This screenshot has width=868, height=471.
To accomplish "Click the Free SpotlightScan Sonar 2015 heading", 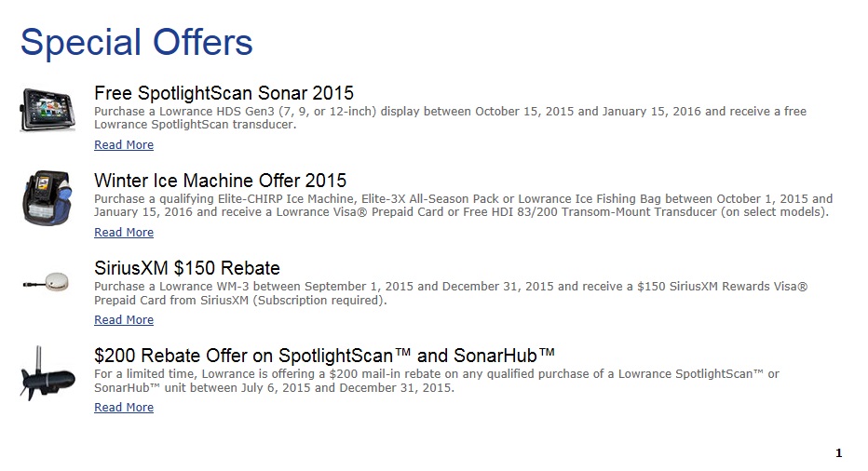I will [x=224, y=93].
